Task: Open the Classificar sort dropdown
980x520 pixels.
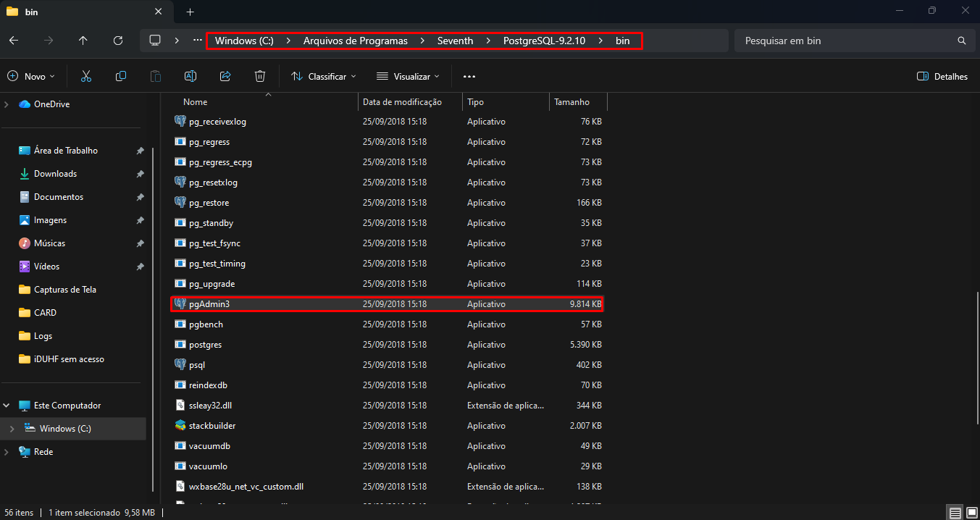Action: (x=324, y=76)
